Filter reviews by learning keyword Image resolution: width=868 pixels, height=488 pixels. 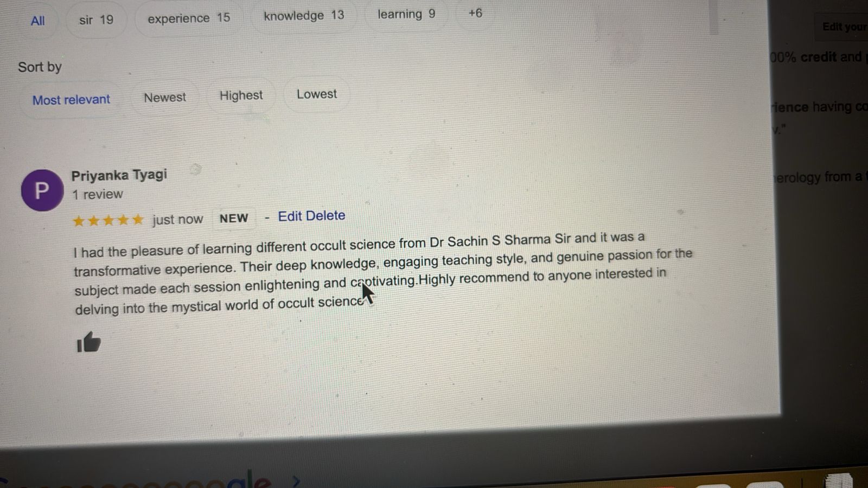pyautogui.click(x=406, y=14)
